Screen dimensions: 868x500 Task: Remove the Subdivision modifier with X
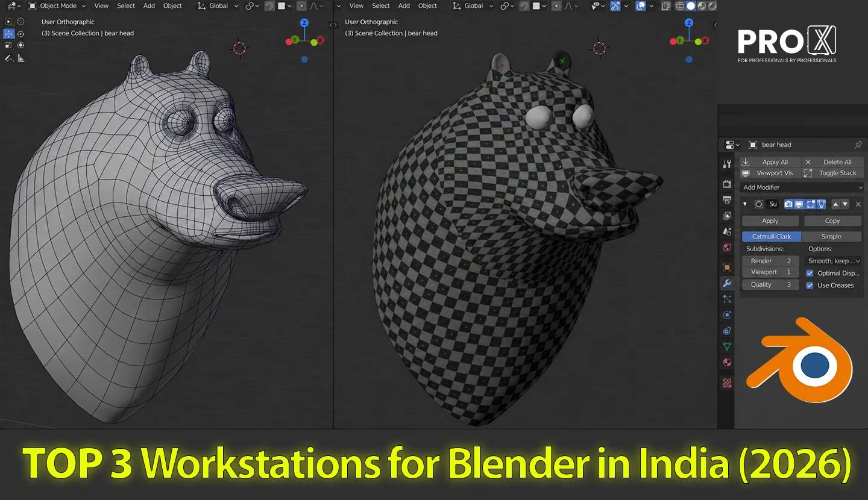[858, 204]
